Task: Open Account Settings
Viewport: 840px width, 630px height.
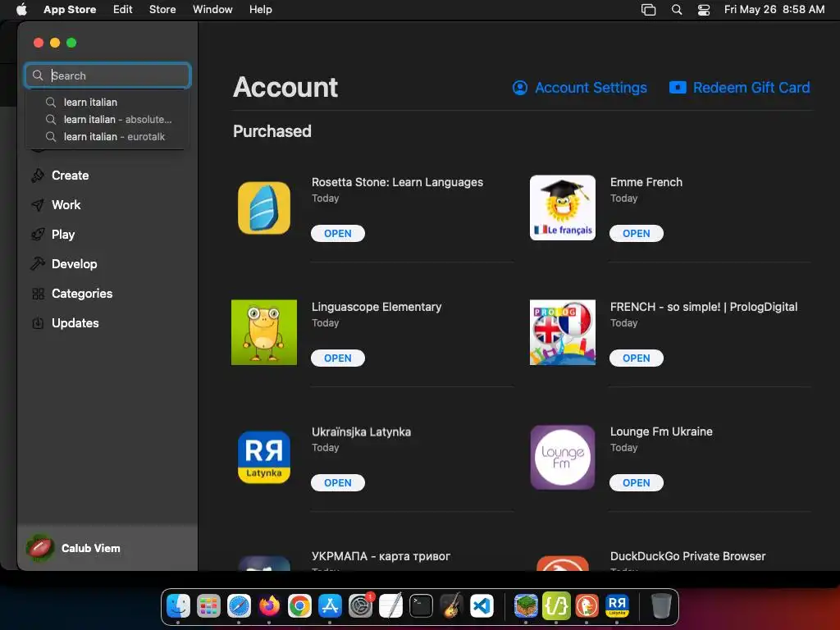Action: (x=580, y=88)
